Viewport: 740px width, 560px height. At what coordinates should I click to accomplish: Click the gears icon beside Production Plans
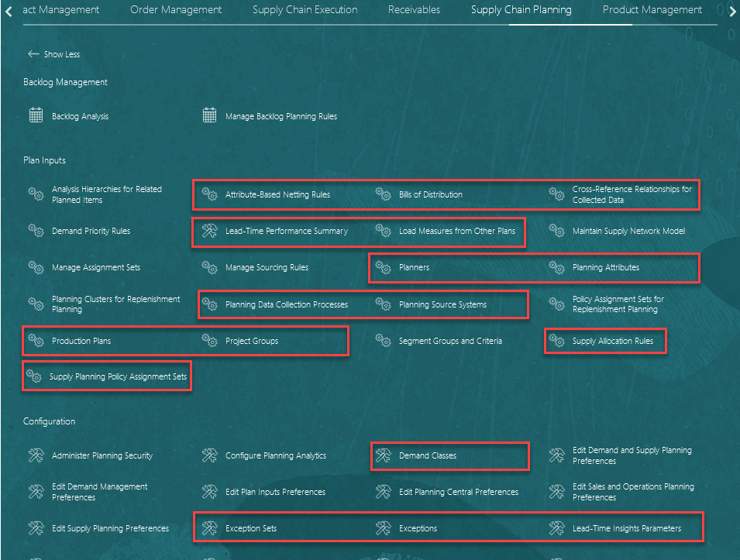[x=36, y=340]
